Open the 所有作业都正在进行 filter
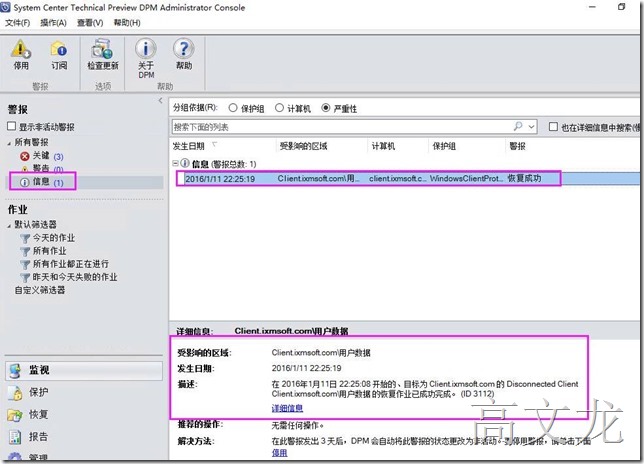The width and height of the screenshot is (644, 464). [x=64, y=264]
